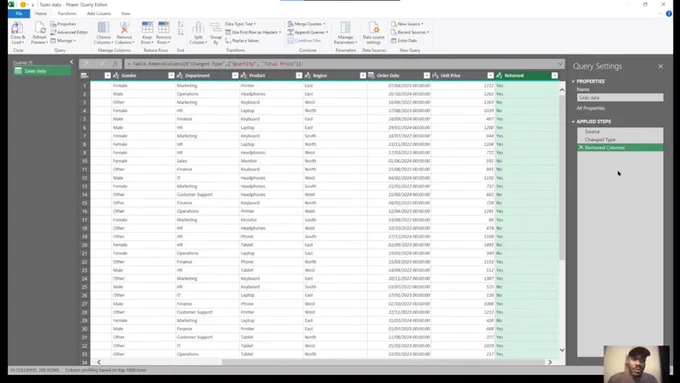Switch to the Home ribbon tab
680x383 pixels.
[41, 13]
